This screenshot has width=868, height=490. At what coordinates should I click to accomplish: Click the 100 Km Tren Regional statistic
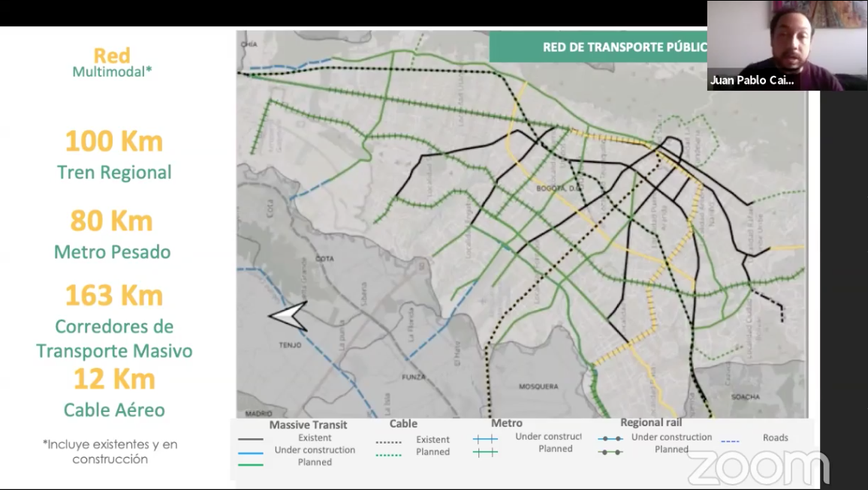tap(114, 155)
